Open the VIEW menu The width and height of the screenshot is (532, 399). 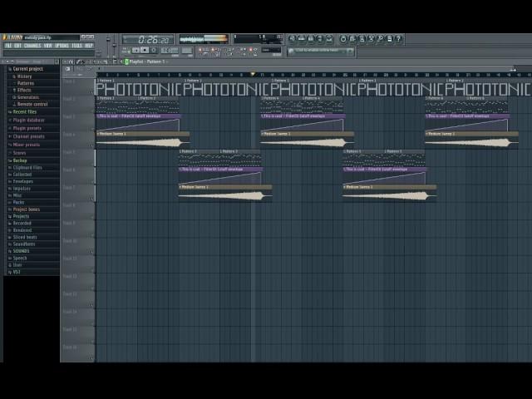click(x=48, y=46)
